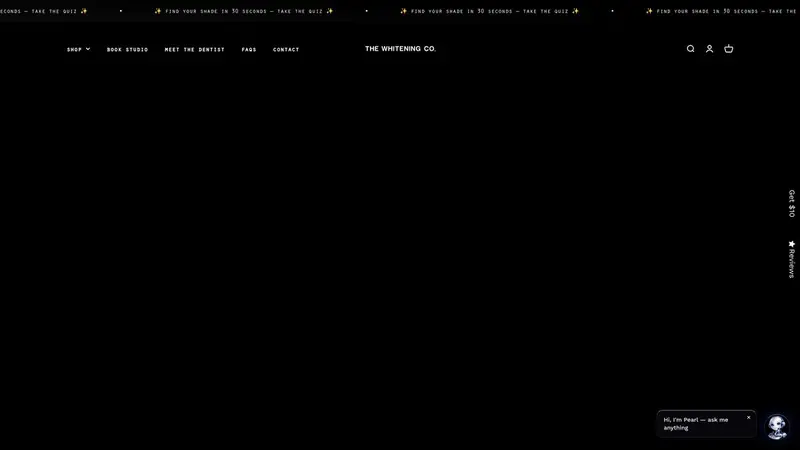Screen dimensions: 800x450
Task: Open the shopping cart icon
Action: (x=729, y=49)
